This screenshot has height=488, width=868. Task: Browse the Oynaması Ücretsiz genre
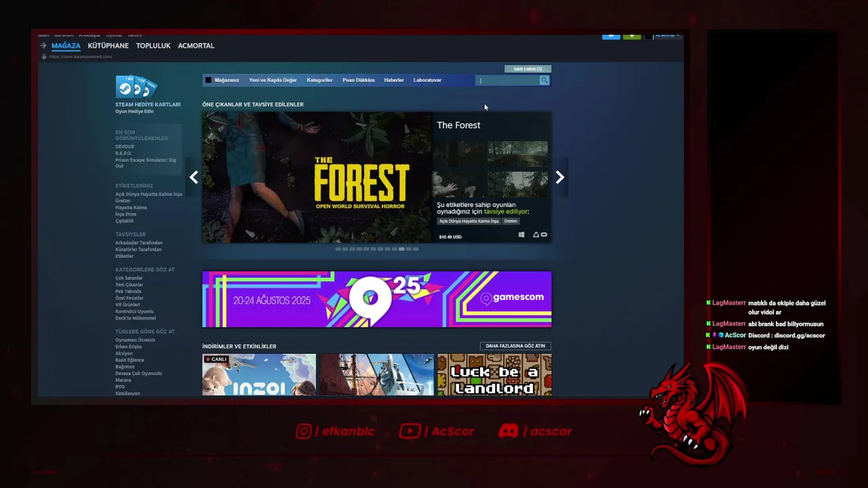pyautogui.click(x=135, y=340)
